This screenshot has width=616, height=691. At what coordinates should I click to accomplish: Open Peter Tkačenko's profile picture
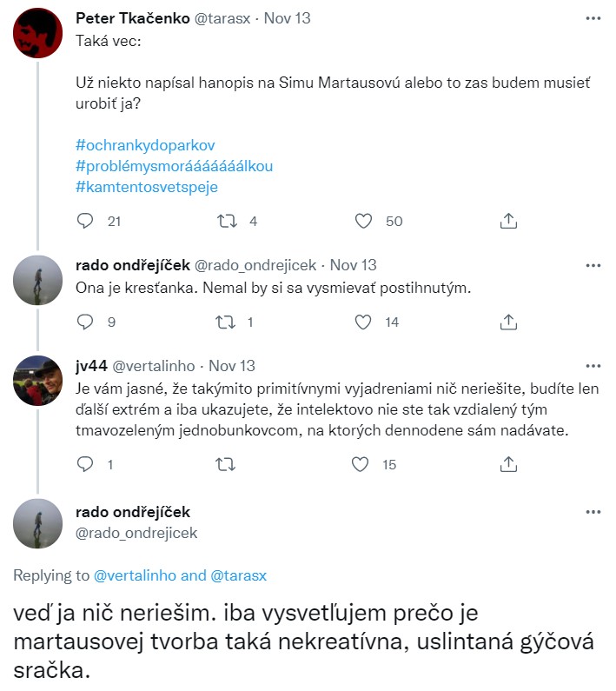(39, 34)
